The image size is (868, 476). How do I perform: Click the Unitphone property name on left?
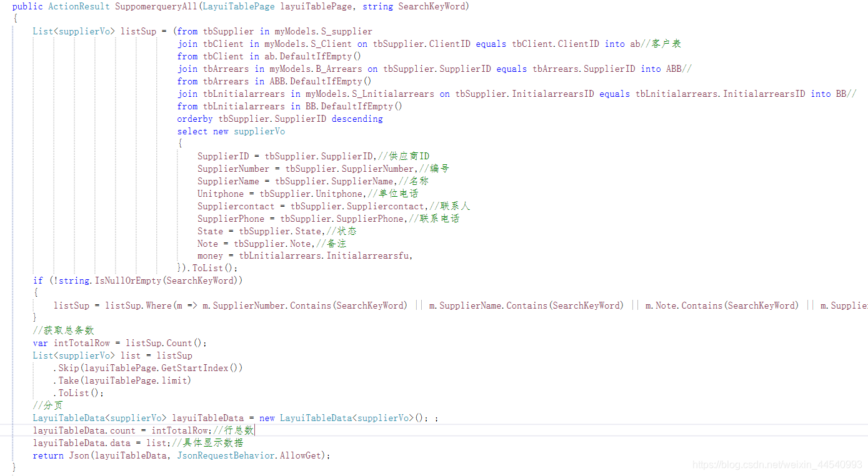(x=221, y=194)
